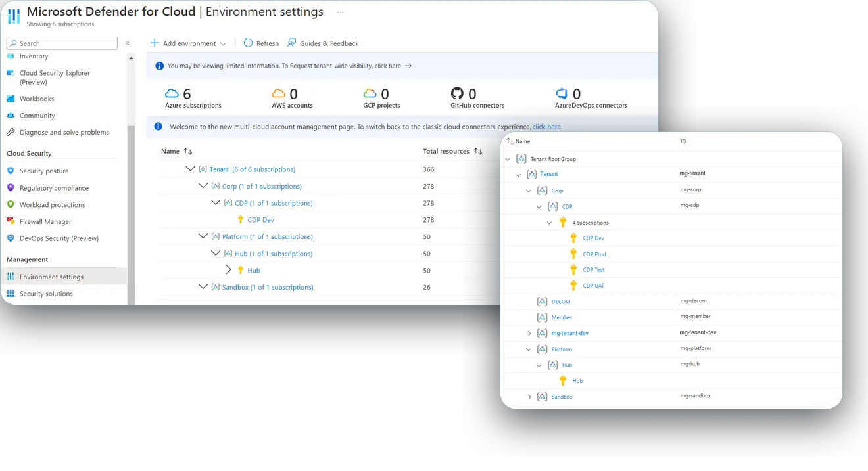This screenshot has width=868, height=471.
Task: Click the Security solutions grid icon
Action: 11,294
